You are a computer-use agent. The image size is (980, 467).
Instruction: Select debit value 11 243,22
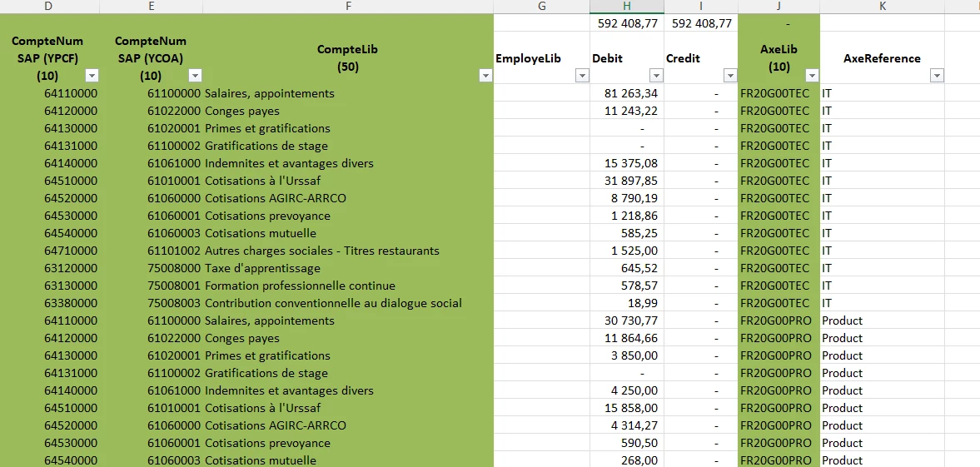(x=627, y=111)
